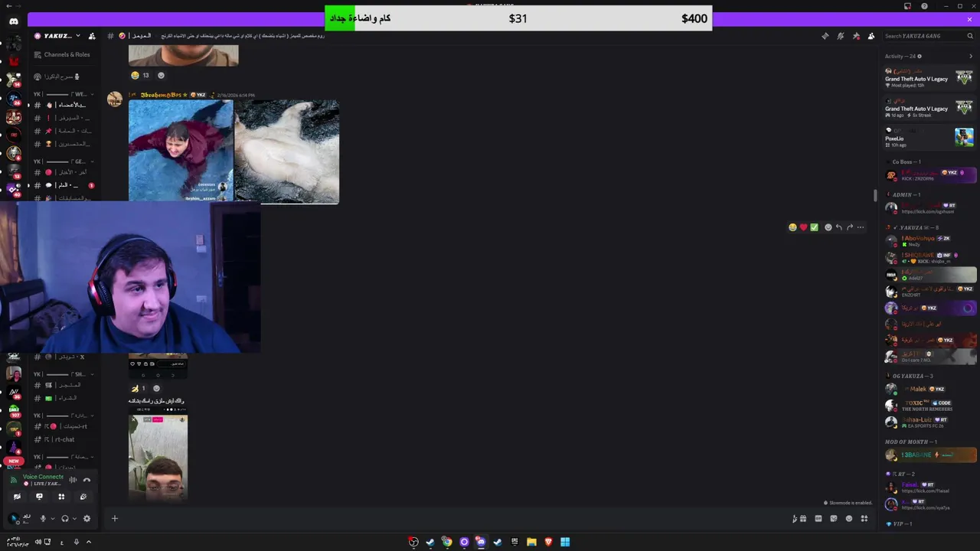
Task: Open microphone input options arrow
Action: click(52, 519)
